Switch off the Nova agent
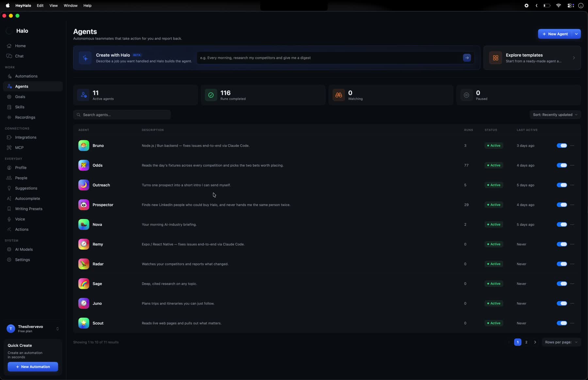Image resolution: width=588 pixels, height=380 pixels. [x=562, y=225]
